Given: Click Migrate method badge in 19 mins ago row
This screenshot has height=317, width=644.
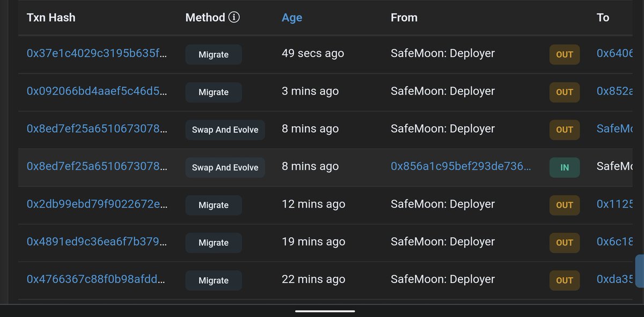Looking at the screenshot, I should (214, 243).
